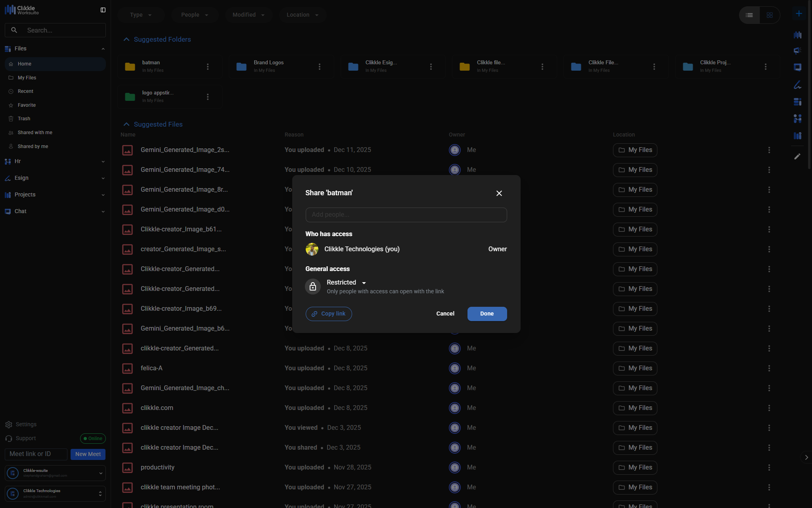Viewport: 812px width, 508px height.
Task: Go to Trash in sidebar
Action: pos(24,119)
